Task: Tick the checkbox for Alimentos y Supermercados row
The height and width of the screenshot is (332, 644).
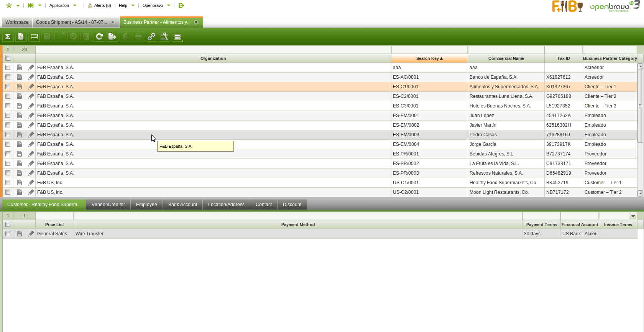Action: pos(8,87)
